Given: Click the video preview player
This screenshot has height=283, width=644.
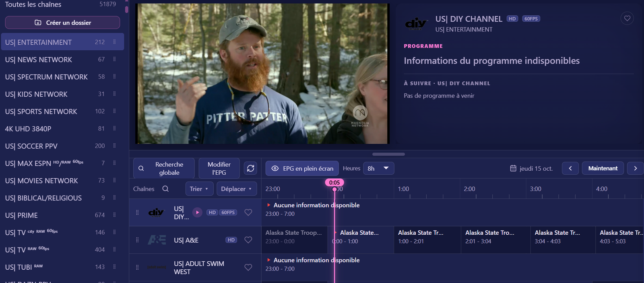Looking at the screenshot, I should 262,74.
